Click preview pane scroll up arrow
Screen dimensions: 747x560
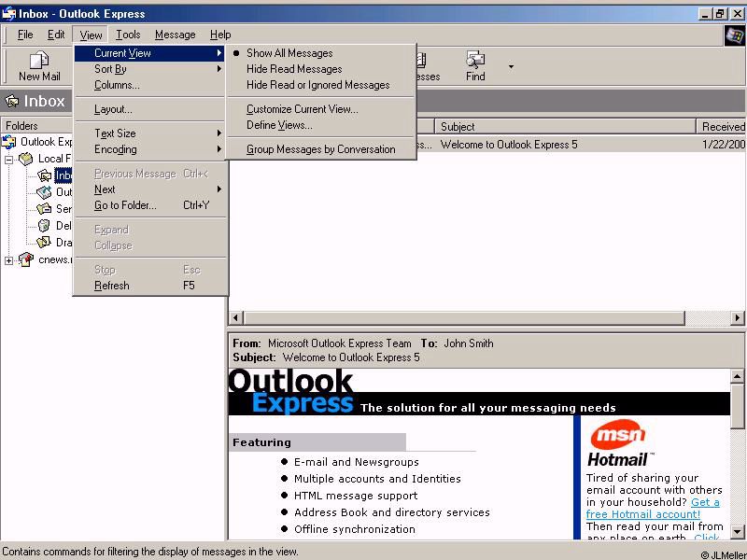click(737, 376)
